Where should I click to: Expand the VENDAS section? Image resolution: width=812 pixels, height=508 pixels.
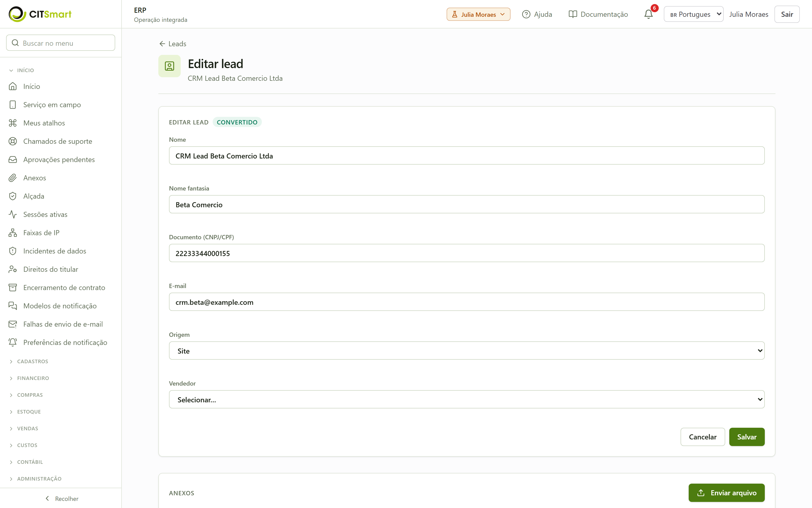[24, 429]
